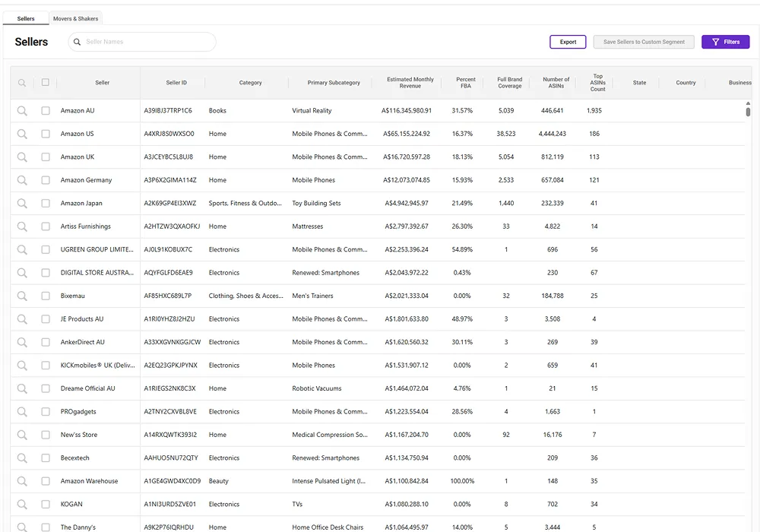Click the magnifier icon for KOGAN
Screen dimensions: 760x532
tap(22, 505)
